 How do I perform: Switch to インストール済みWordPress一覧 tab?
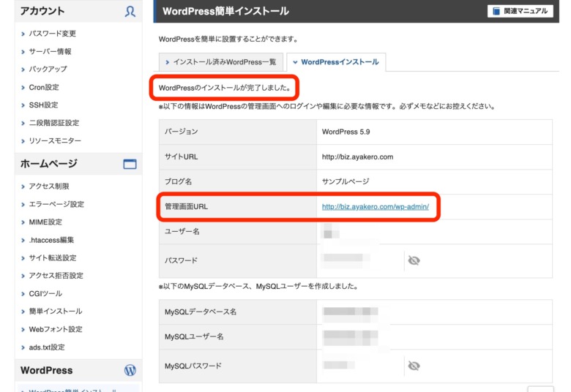[220, 62]
